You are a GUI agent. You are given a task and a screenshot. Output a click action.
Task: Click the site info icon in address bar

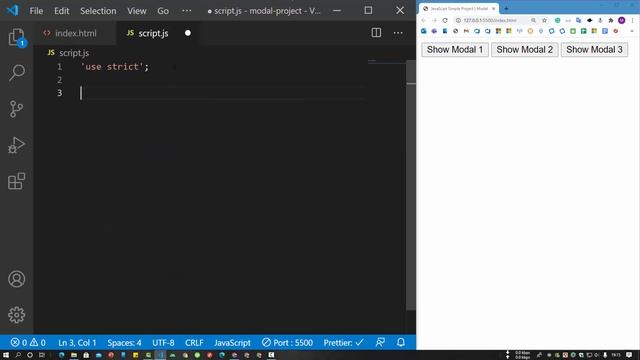[458, 20]
